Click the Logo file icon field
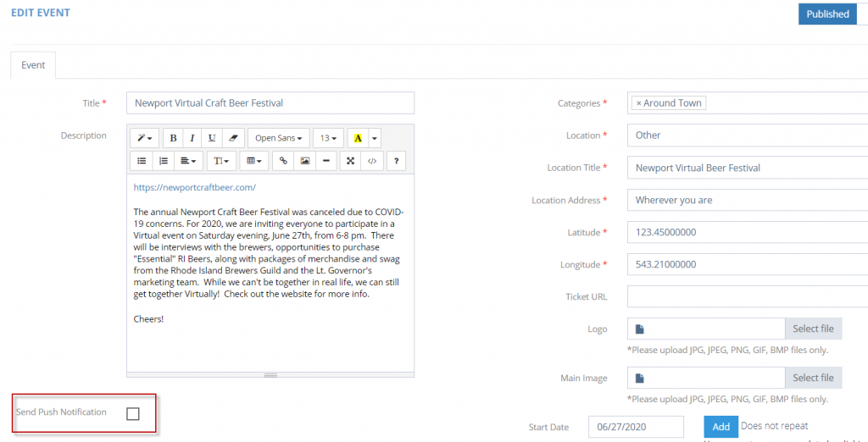868x442 pixels. (706, 329)
